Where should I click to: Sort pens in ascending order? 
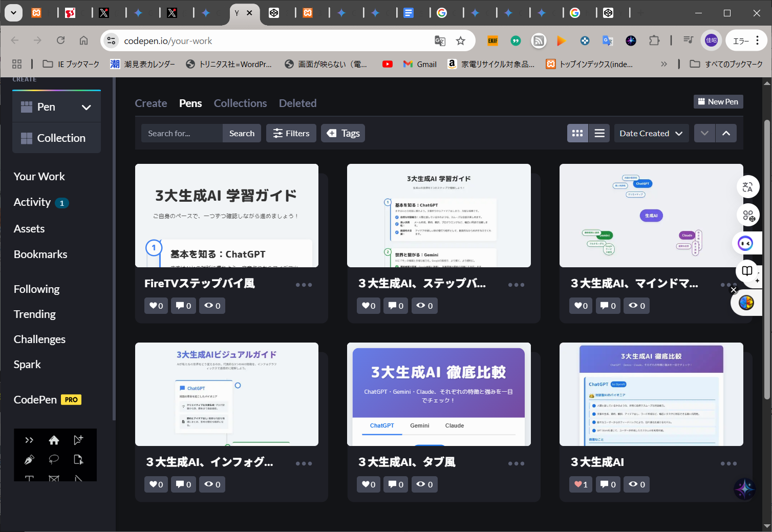726,133
